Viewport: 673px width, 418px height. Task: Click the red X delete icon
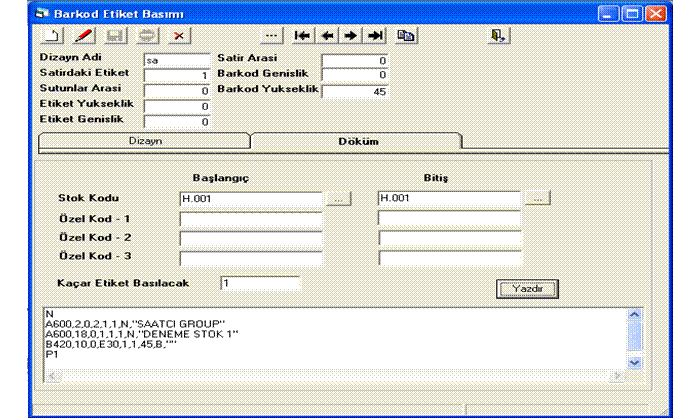178,36
